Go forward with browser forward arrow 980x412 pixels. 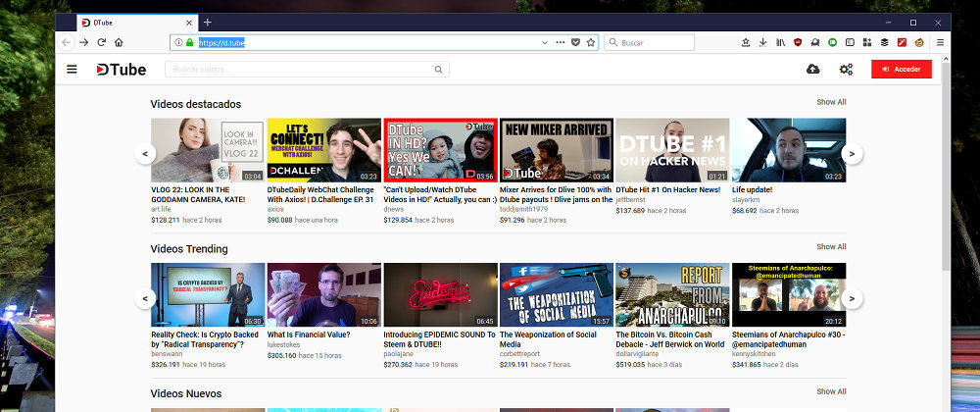[83, 42]
